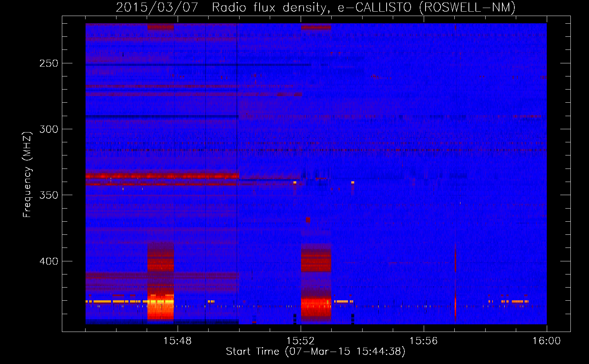
Task: Click the 250 frequency tick label
Action: [x=49, y=63]
